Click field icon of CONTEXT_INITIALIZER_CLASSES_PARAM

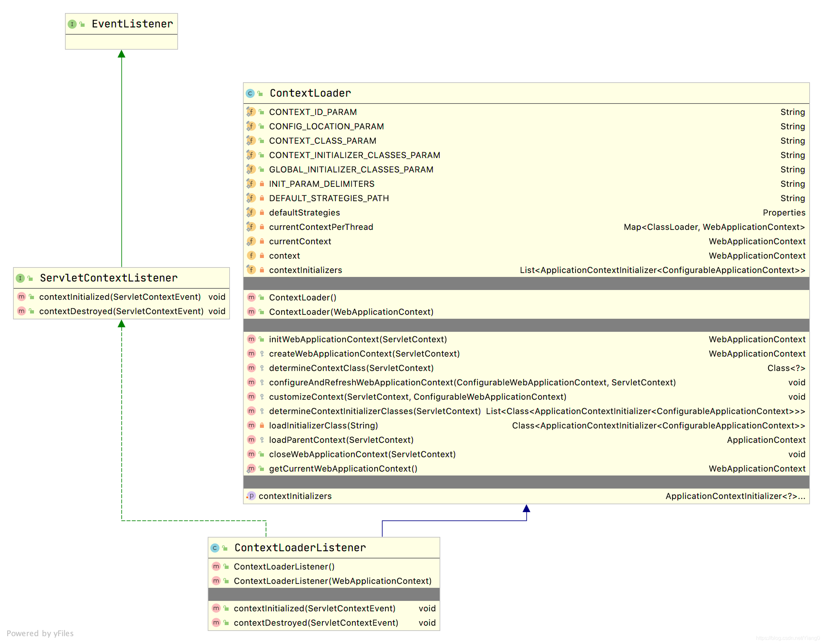click(251, 154)
